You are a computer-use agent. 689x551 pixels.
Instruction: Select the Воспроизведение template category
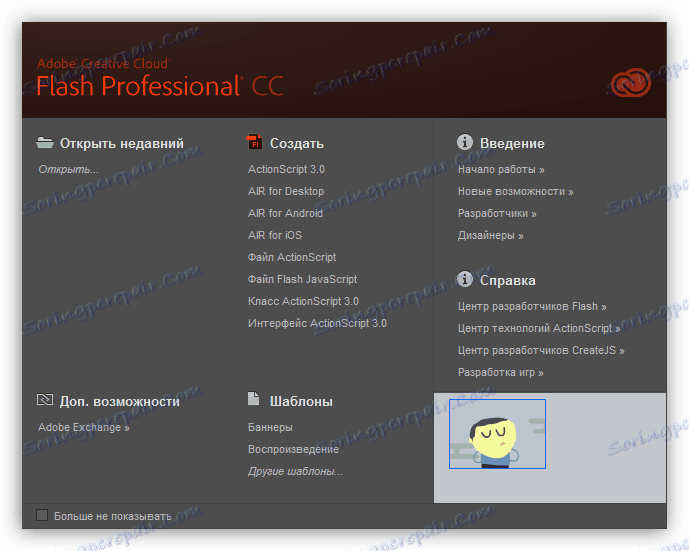click(293, 449)
